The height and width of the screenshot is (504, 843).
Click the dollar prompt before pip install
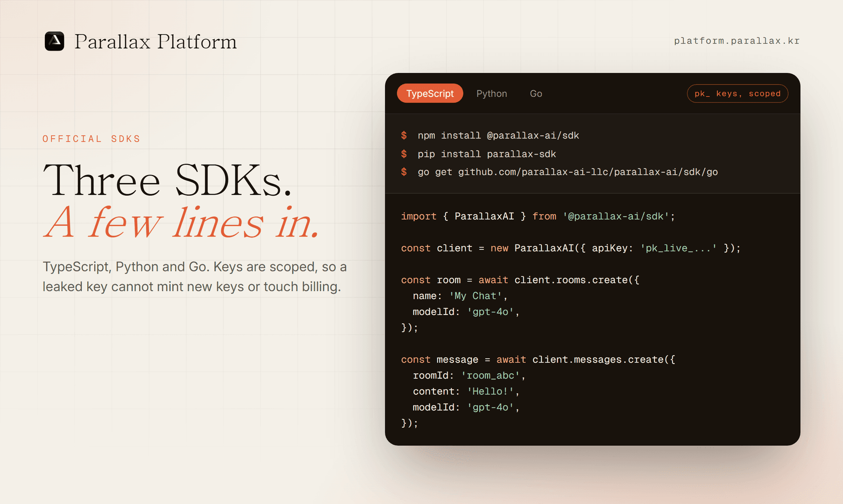pyautogui.click(x=404, y=154)
